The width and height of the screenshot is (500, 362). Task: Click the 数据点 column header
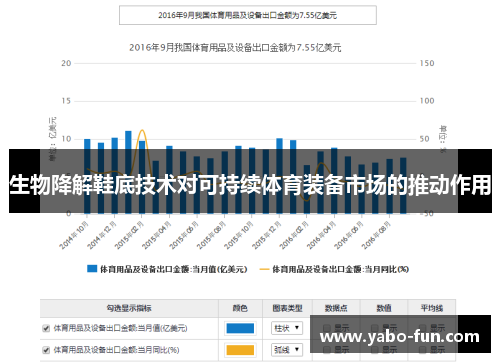tap(336, 308)
